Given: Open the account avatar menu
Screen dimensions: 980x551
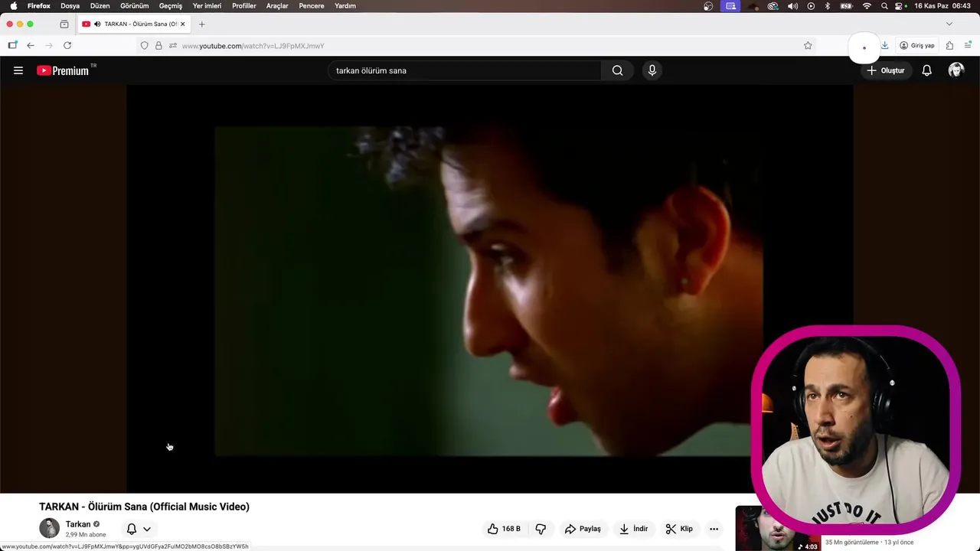Looking at the screenshot, I should [x=955, y=70].
